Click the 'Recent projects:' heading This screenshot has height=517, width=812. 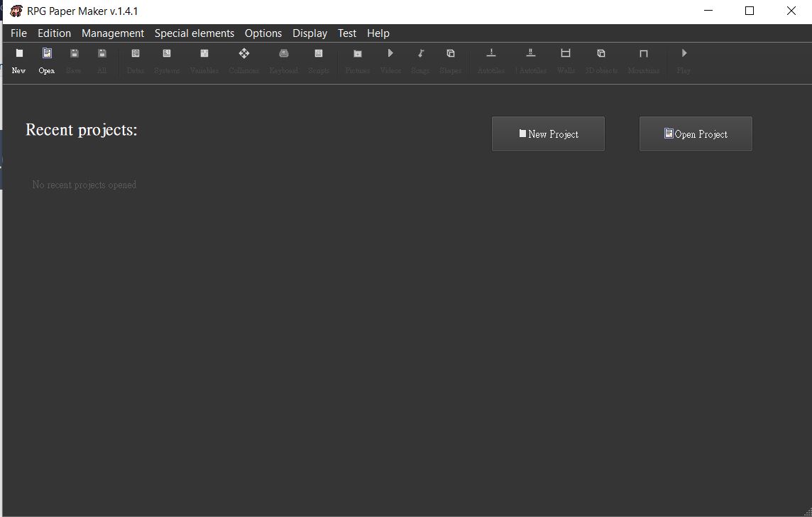(82, 129)
